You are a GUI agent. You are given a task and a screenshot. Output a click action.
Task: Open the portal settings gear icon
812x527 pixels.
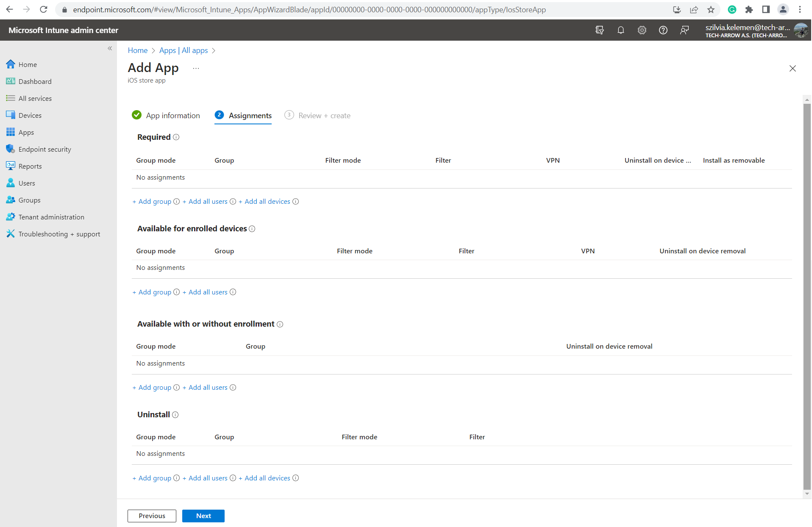[642, 30]
